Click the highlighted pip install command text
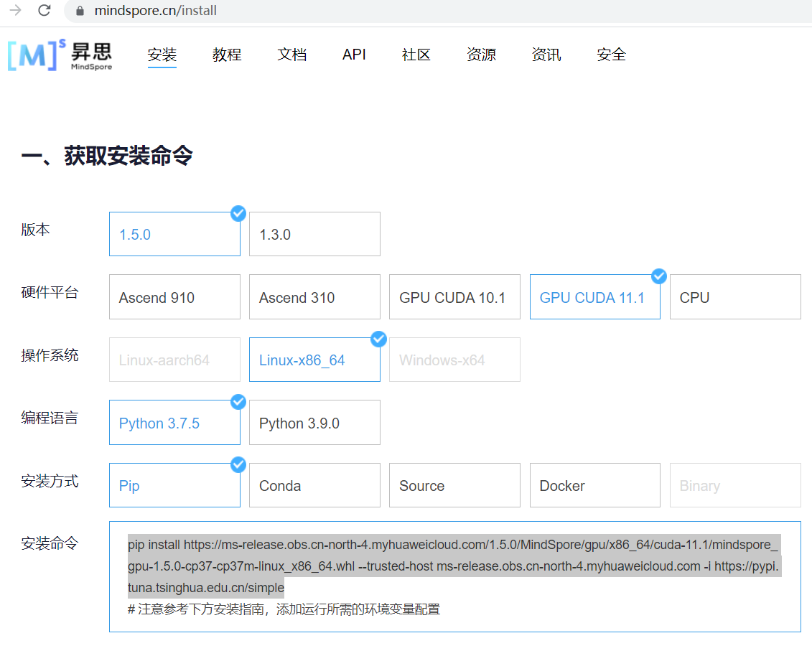This screenshot has height=656, width=812. pyautogui.click(x=454, y=566)
